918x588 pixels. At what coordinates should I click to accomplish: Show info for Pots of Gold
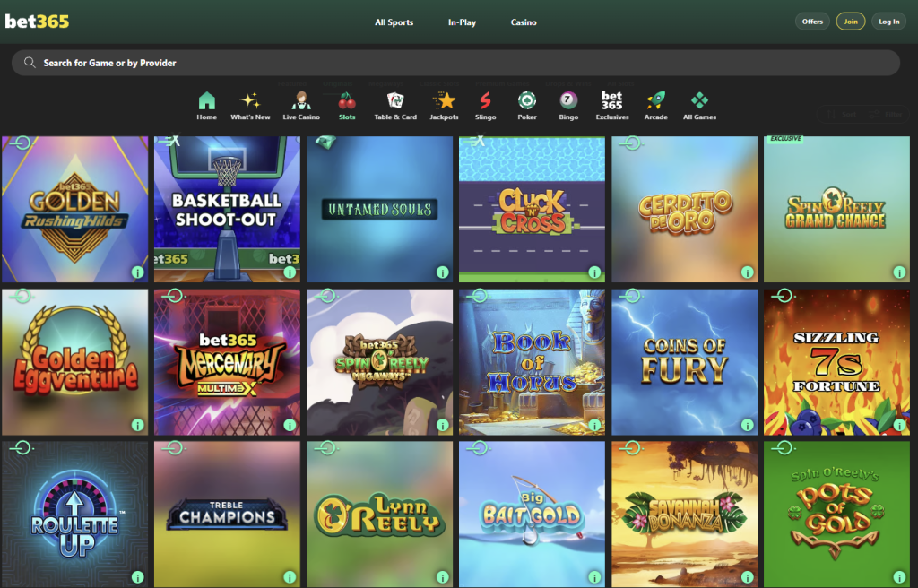(899, 577)
